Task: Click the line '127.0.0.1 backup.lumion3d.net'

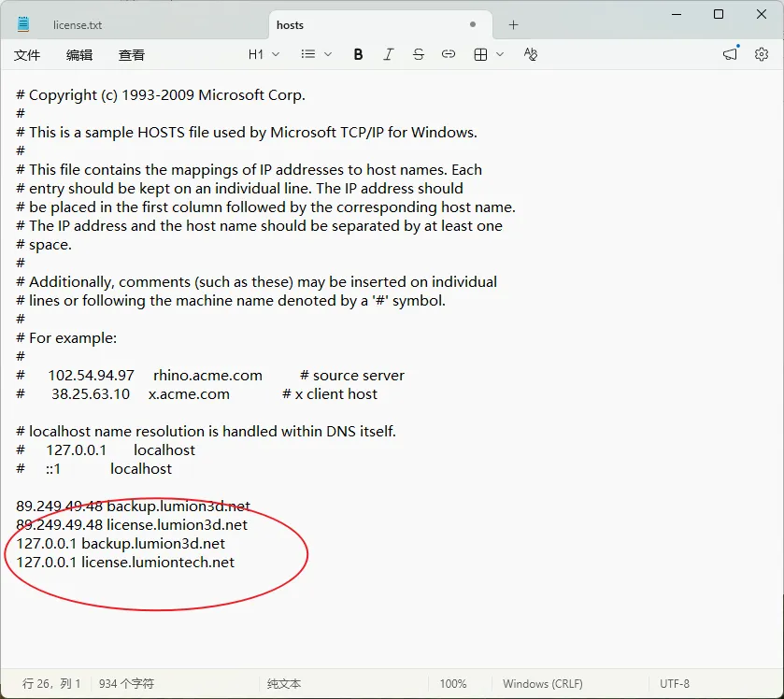Action: tap(121, 544)
